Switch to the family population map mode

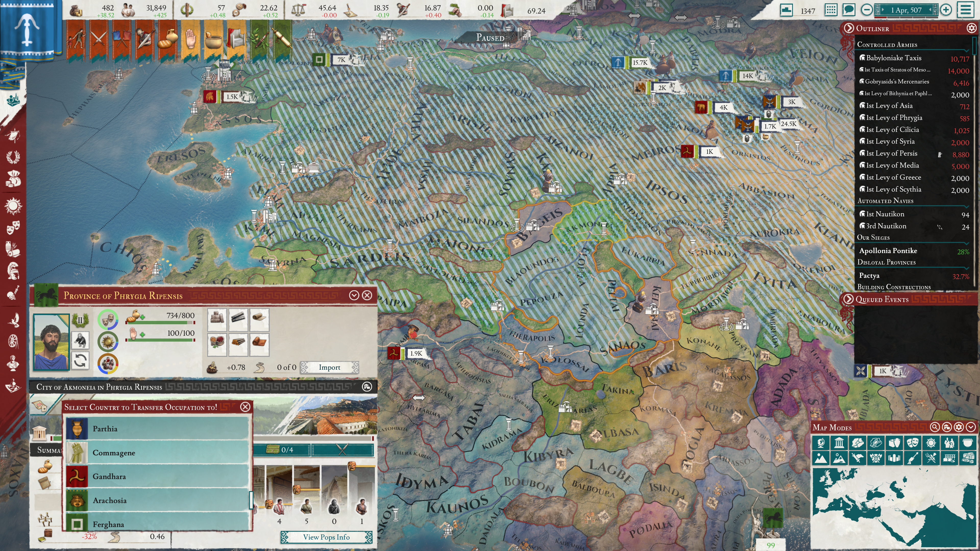point(949,443)
